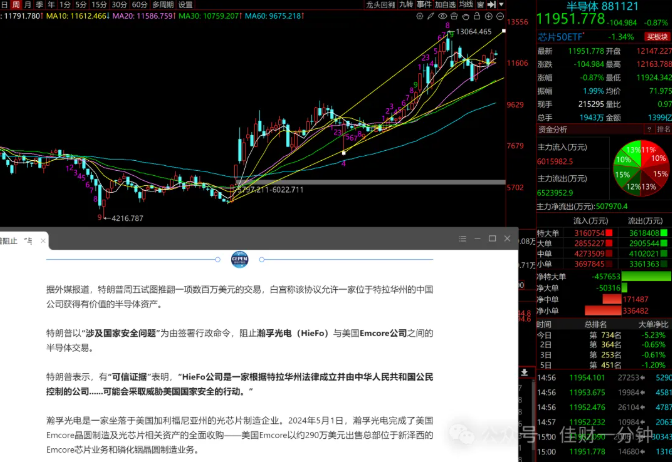Image resolution: width=672 pixels, height=464 pixels.
Task: Click the download arrow icon beside trade list
Action: 525,373
